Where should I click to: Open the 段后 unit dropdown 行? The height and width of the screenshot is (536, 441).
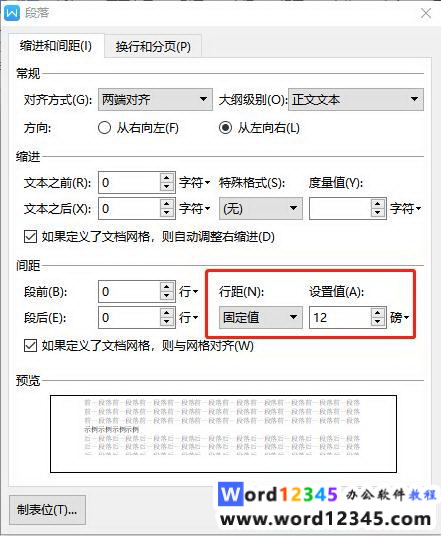[188, 318]
